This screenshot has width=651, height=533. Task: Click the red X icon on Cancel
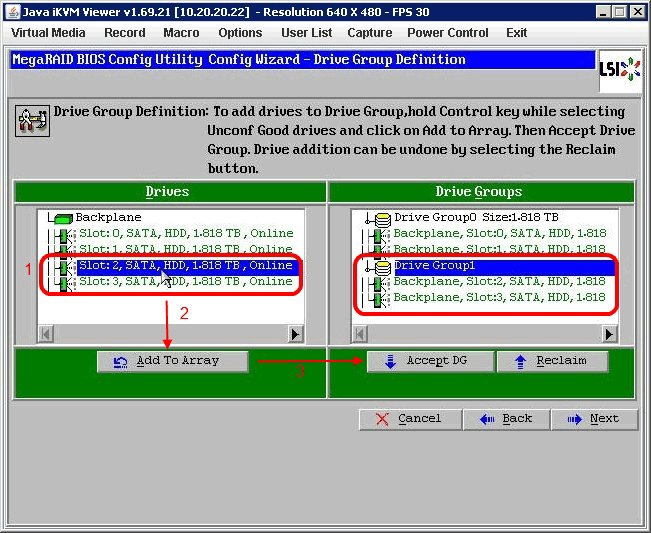click(382, 419)
